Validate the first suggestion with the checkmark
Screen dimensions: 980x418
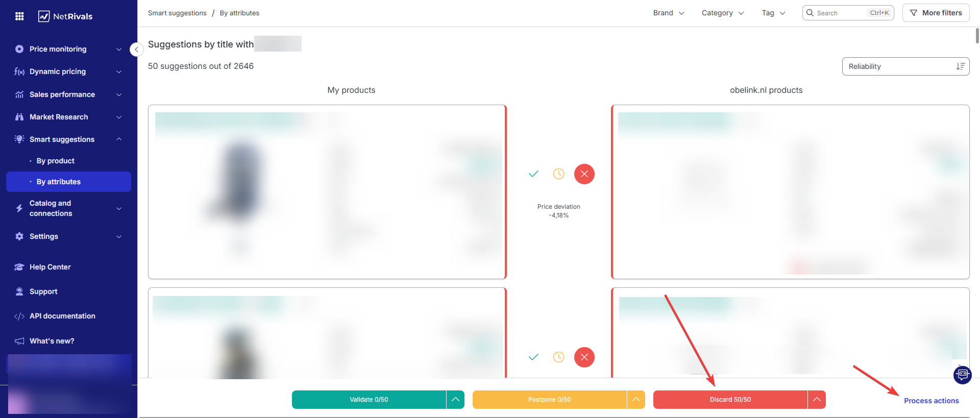tap(533, 174)
